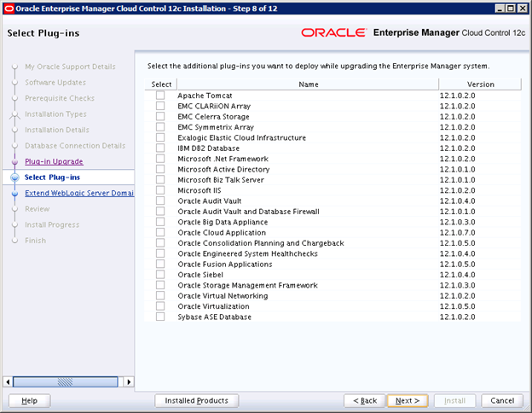This screenshot has height=413, width=532.
Task: Cancel the installation
Action: [x=502, y=401]
